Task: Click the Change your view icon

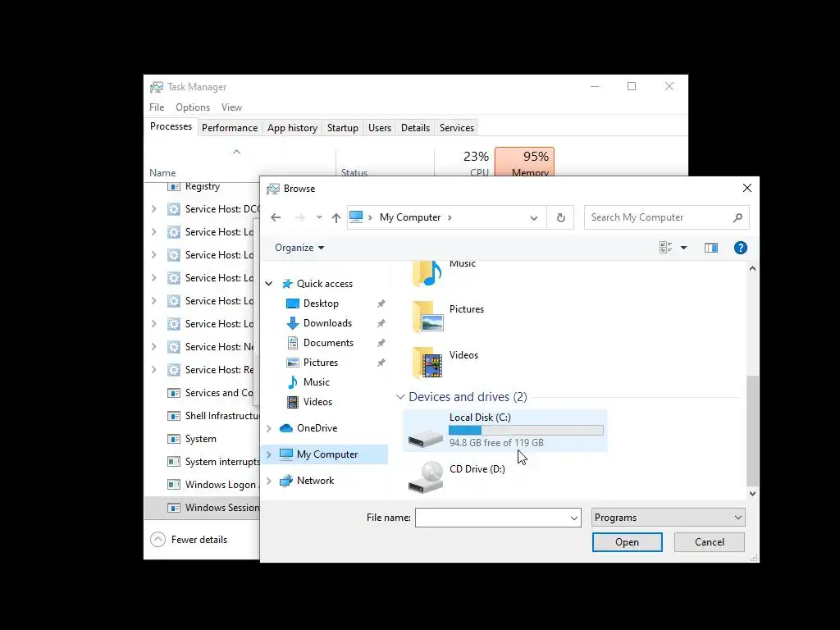Action: coord(665,248)
